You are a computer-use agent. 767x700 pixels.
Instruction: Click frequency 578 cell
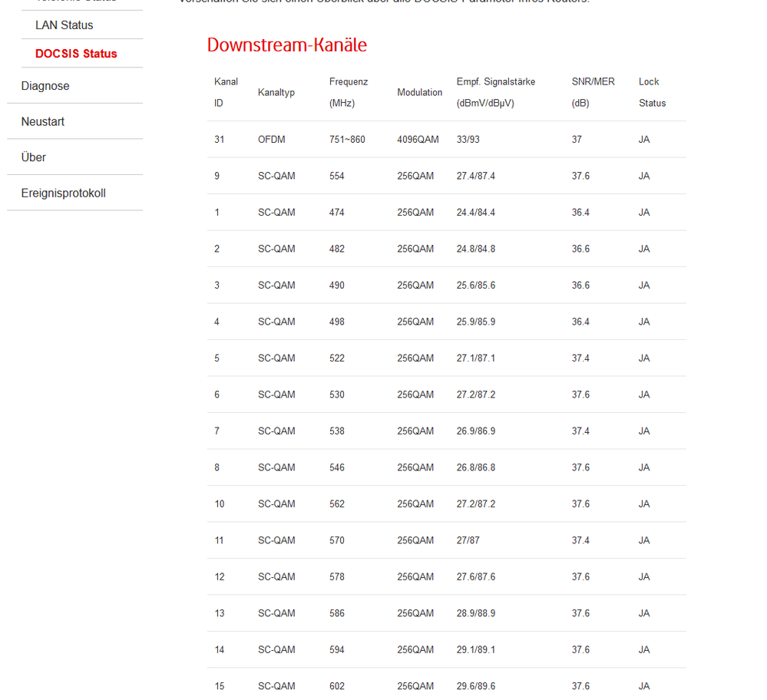click(336, 577)
